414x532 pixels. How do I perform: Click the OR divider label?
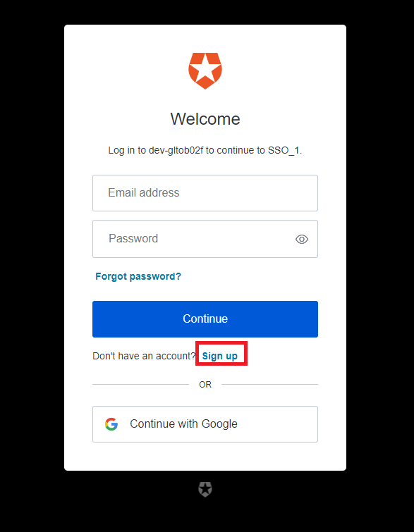[x=205, y=385]
